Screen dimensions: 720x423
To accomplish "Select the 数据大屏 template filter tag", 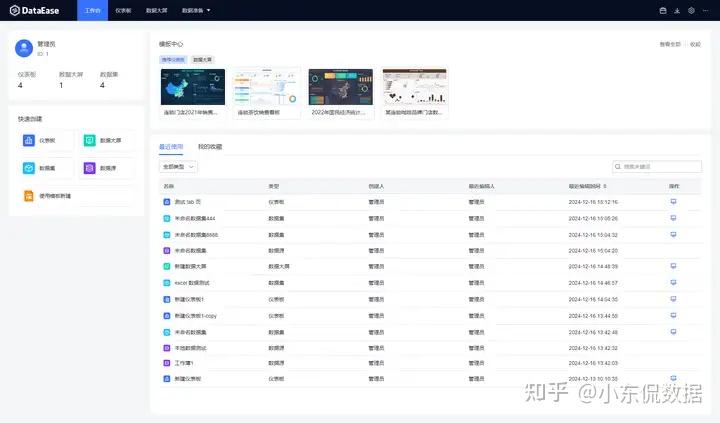I will [202, 60].
